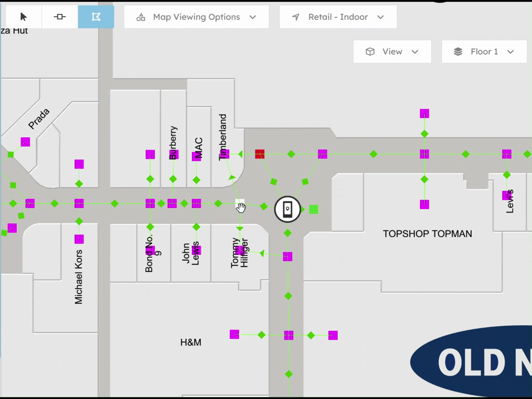Toggle the active polygon area tool

click(96, 17)
